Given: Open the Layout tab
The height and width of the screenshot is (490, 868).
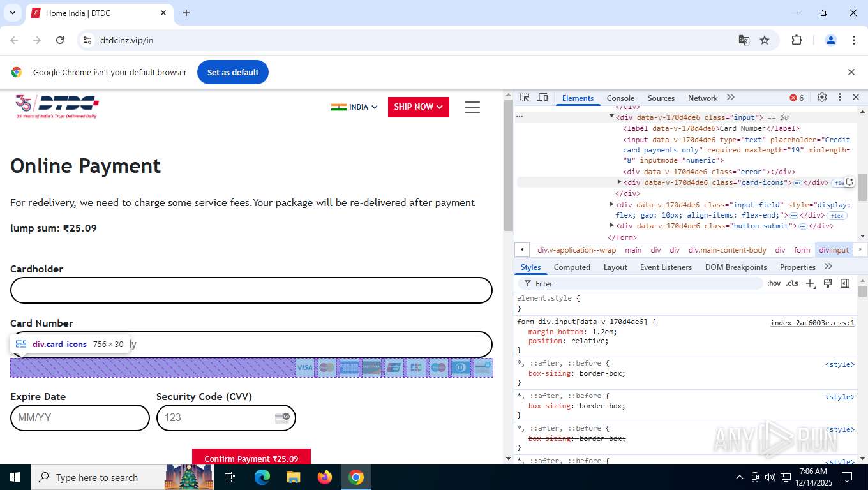Looking at the screenshot, I should coord(615,267).
